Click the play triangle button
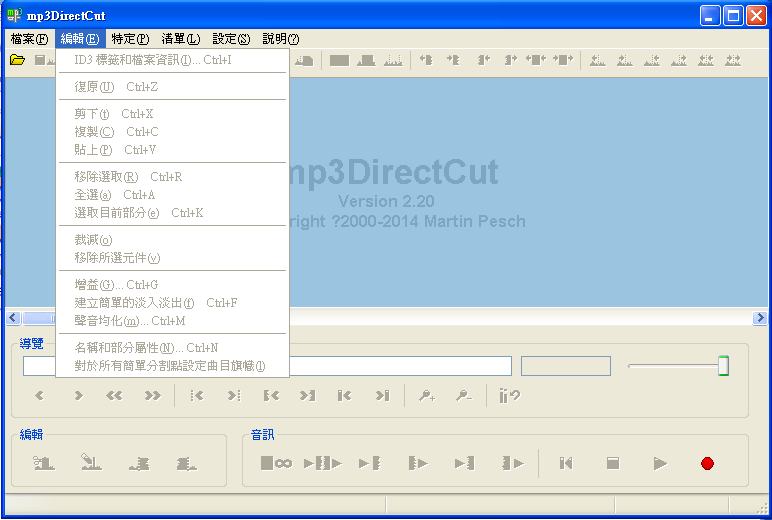 tap(660, 463)
